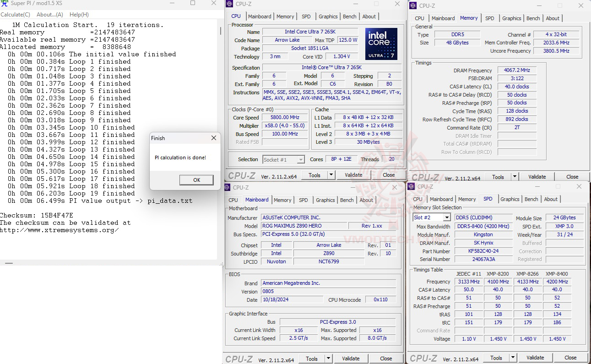The width and height of the screenshot is (591, 364).
Task: Click the Super PI app icon in title bar
Action: [4, 3]
